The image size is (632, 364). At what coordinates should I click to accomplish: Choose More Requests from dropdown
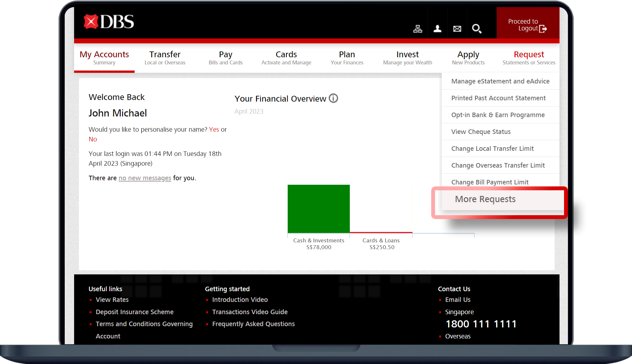485,199
